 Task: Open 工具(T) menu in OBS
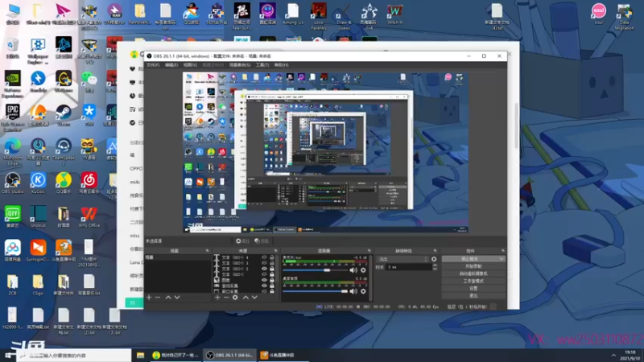pyautogui.click(x=262, y=65)
